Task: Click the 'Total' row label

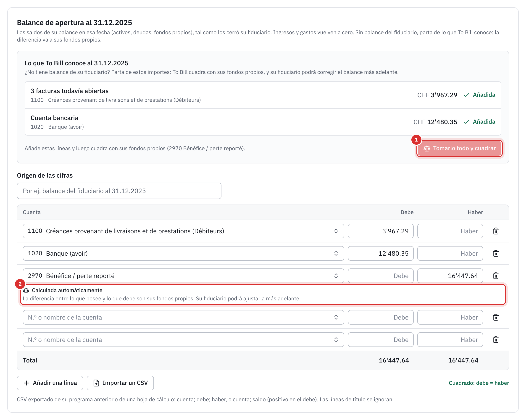Action: tap(30, 360)
